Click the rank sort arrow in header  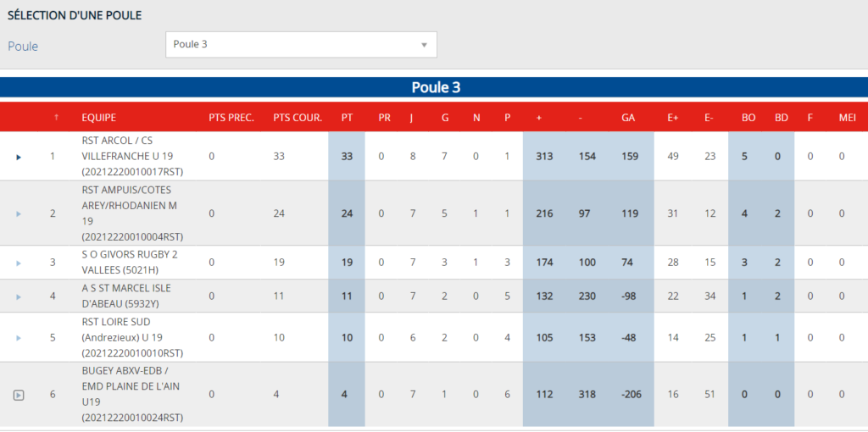(x=56, y=118)
